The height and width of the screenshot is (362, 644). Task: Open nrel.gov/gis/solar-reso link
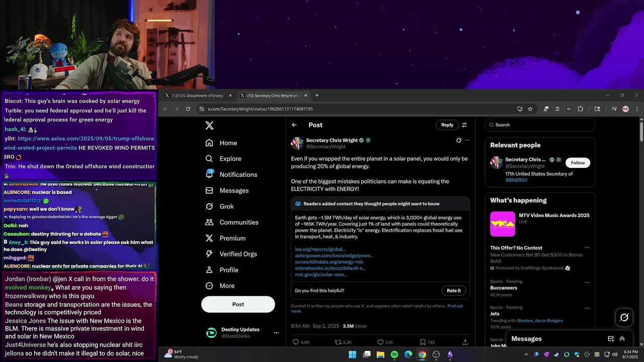(321, 275)
